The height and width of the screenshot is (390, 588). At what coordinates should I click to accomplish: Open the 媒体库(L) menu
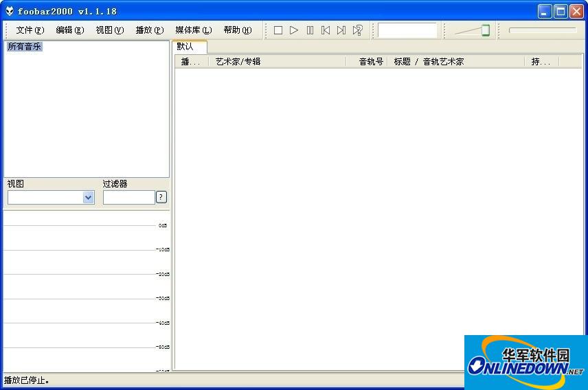coord(194,30)
